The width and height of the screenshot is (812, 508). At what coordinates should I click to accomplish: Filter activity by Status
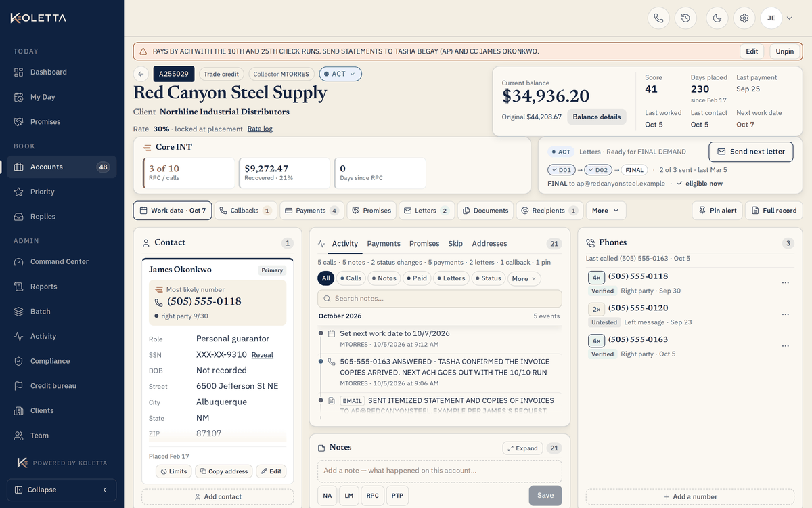488,278
